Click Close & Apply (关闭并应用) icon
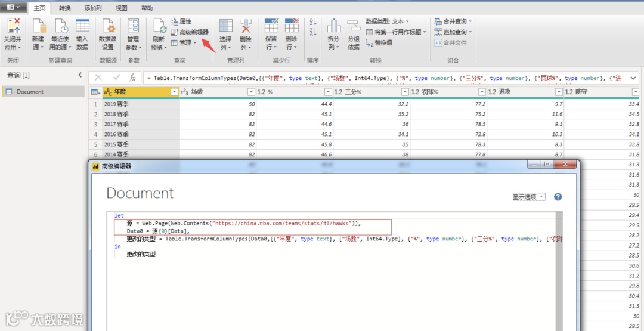Screen dimensions: 644x331 coord(14,27)
